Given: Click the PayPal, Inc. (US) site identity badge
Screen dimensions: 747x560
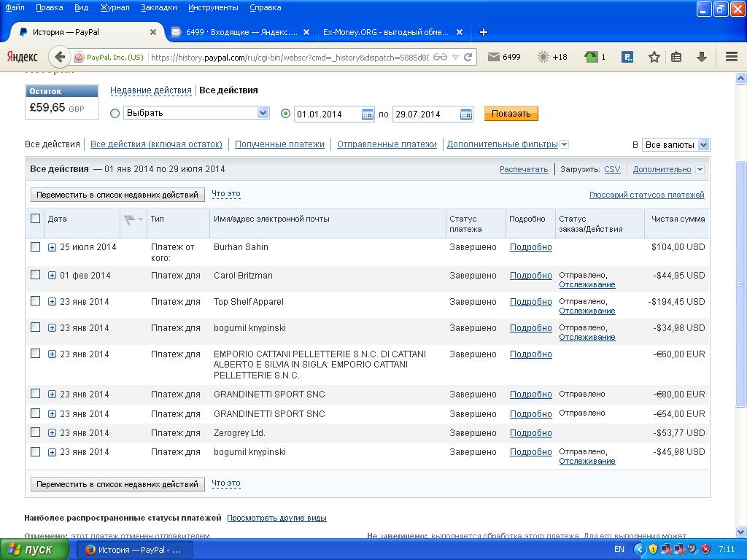Looking at the screenshot, I should click(109, 57).
